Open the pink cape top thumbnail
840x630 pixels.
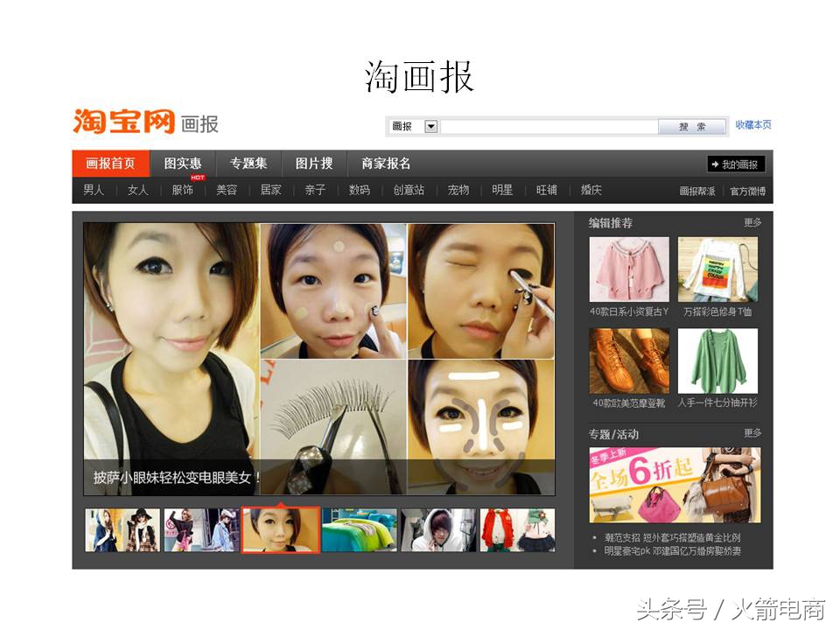[629, 269]
